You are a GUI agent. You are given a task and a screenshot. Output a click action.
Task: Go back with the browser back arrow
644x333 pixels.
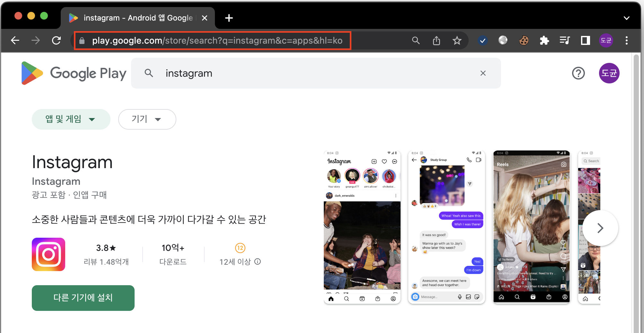(x=15, y=40)
